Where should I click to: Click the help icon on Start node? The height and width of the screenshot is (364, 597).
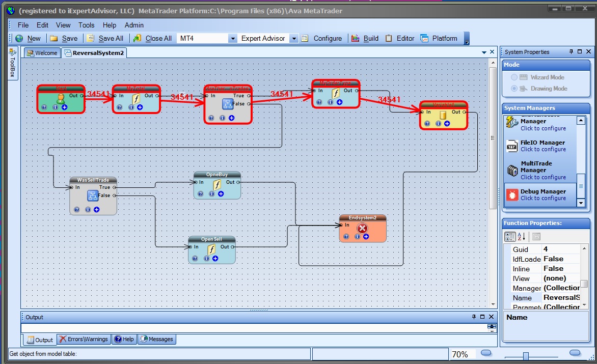point(44,107)
